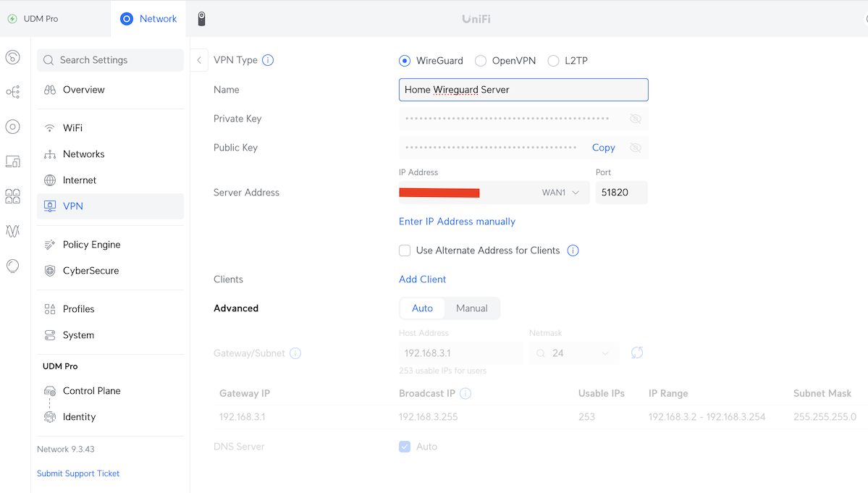Open Identity under UDM Pro
The width and height of the screenshot is (868, 493).
tap(110, 417)
